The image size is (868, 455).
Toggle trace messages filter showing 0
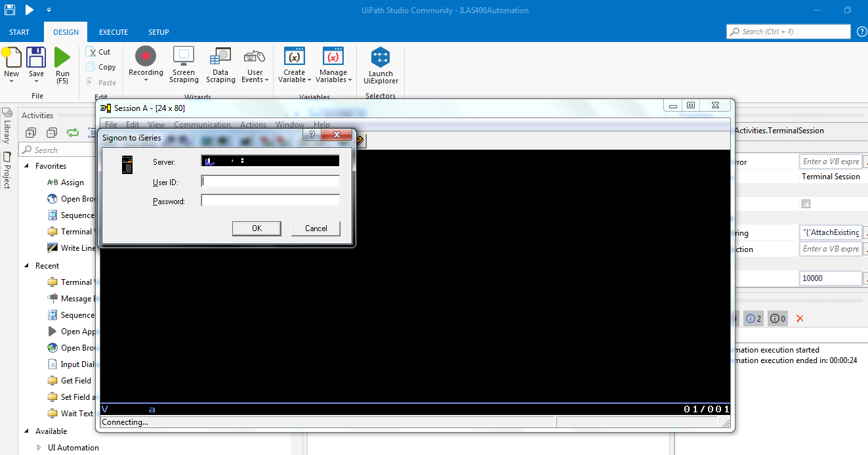click(777, 318)
